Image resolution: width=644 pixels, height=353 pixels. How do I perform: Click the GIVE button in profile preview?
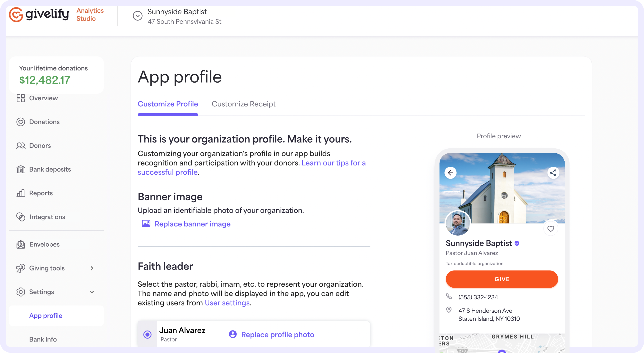coord(502,279)
